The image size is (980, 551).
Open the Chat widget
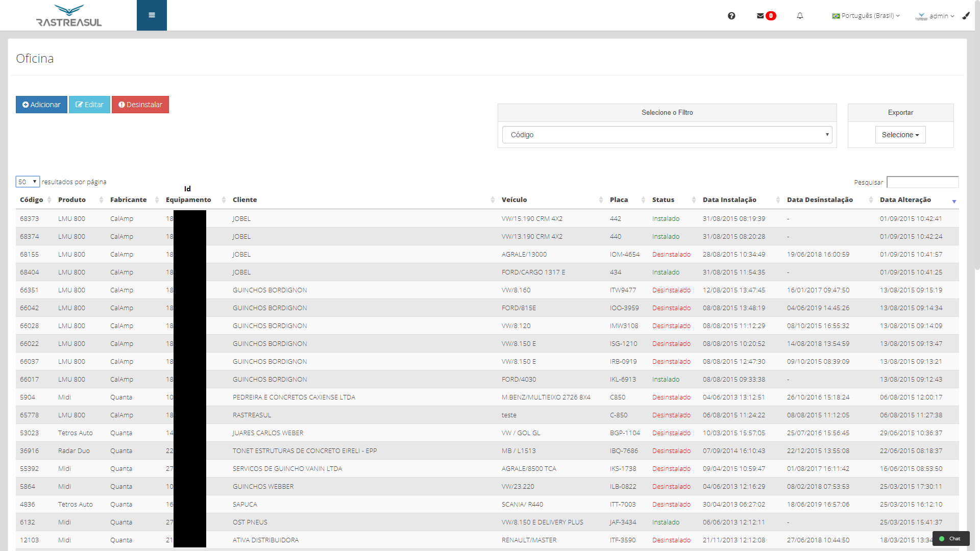tap(950, 539)
